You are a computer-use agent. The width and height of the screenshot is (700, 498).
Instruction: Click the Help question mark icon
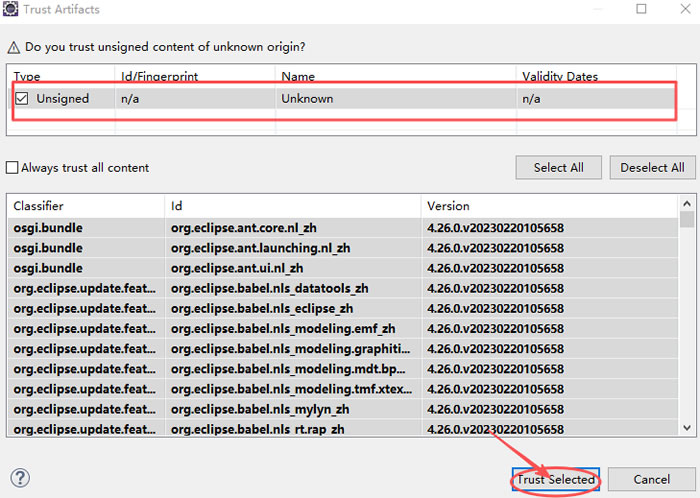[20, 478]
